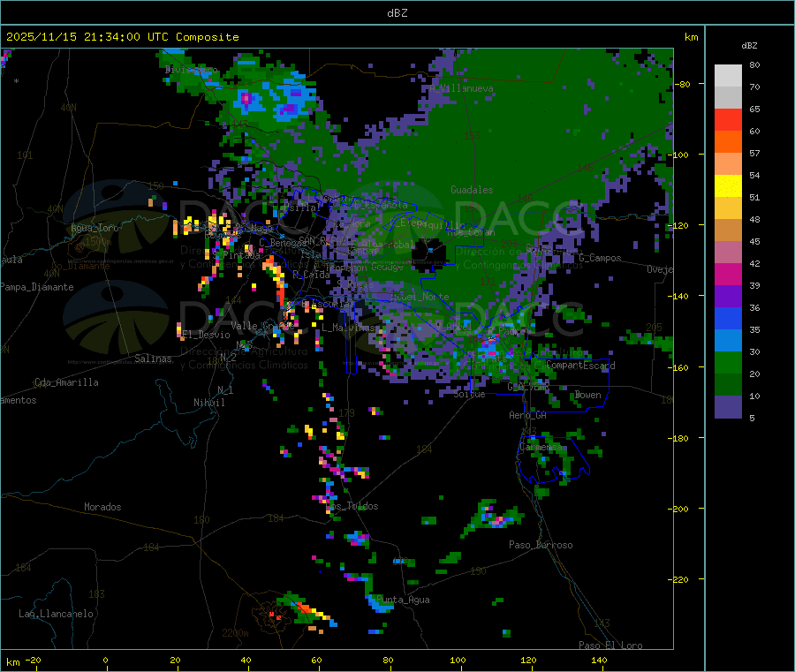
Task: Click the -80 km vertical axis tick
Action: (x=683, y=84)
